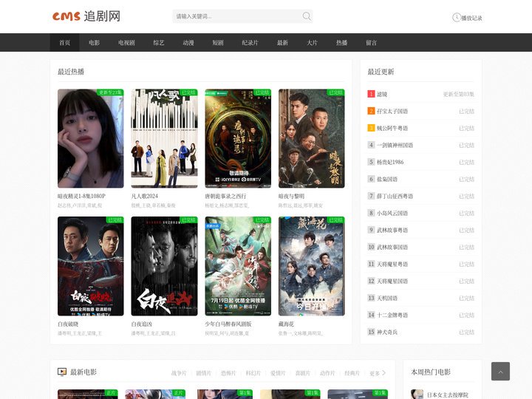The height and width of the screenshot is (399, 532).
Task: Open 孖宝太子国语 in recent updates
Action: [x=392, y=111]
